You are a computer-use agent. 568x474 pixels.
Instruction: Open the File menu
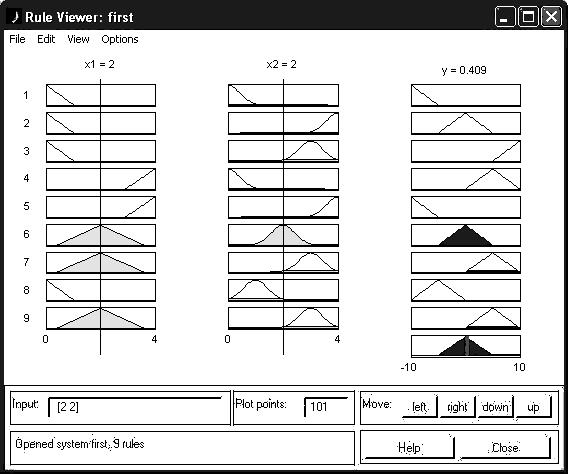[x=17, y=39]
